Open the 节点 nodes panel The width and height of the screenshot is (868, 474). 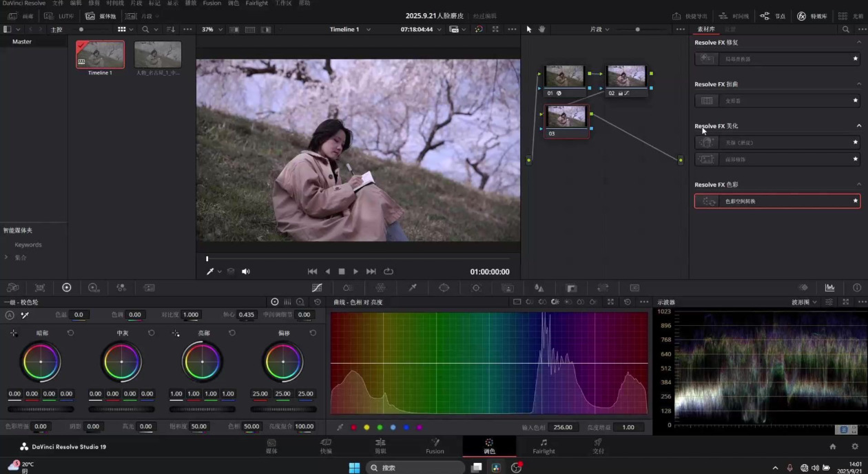pos(773,16)
